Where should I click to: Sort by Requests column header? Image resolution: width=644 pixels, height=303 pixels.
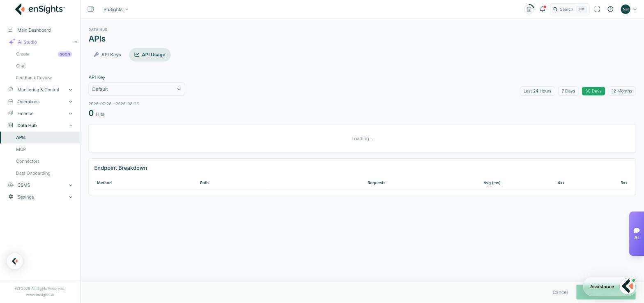[x=376, y=183]
